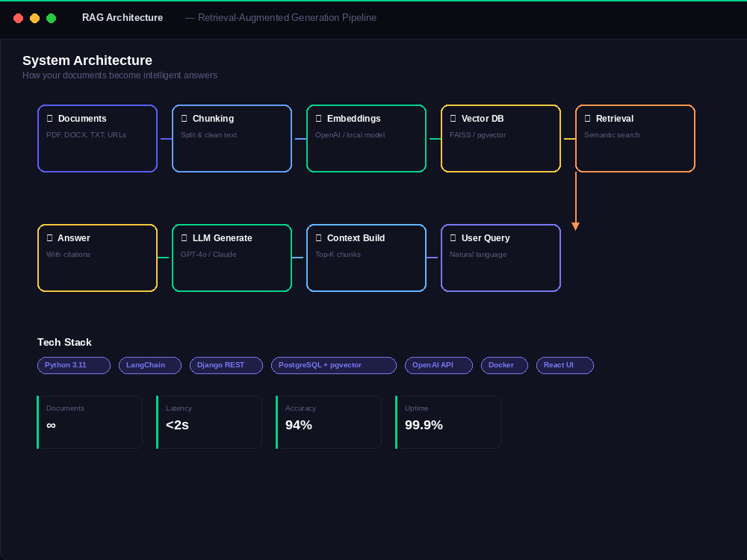The image size is (747, 560).
Task: Click the Retrieval-Augmented Generation Pipeline subtitle
Action: tap(287, 18)
